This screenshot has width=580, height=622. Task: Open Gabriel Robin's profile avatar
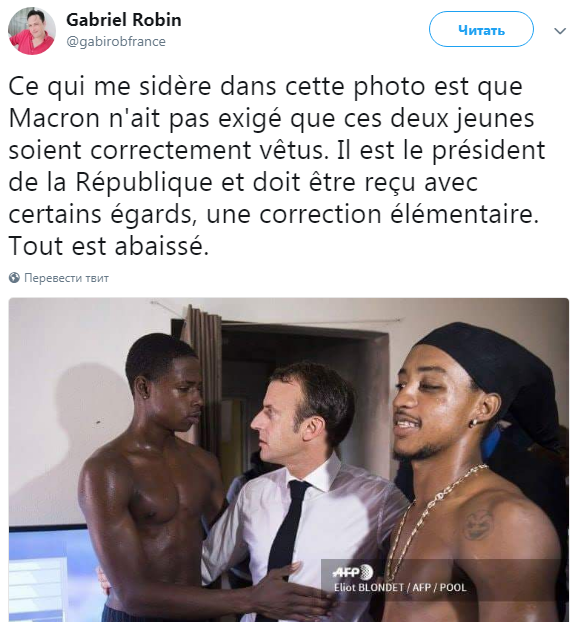pyautogui.click(x=32, y=31)
